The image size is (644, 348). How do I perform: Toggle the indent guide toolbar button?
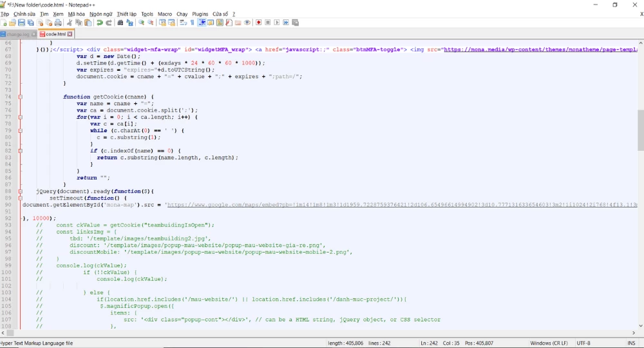coord(202,23)
